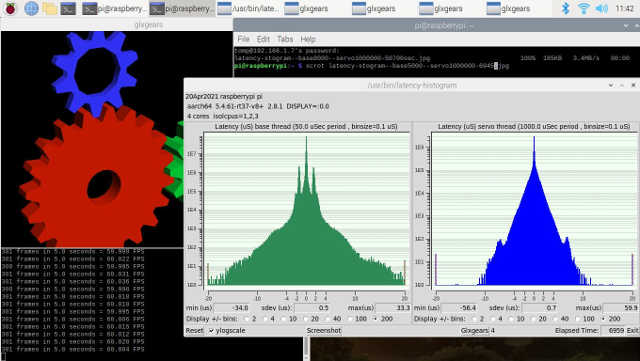The image size is (640, 361).
Task: Select base thread 2 bins radio button
Action: point(246,319)
